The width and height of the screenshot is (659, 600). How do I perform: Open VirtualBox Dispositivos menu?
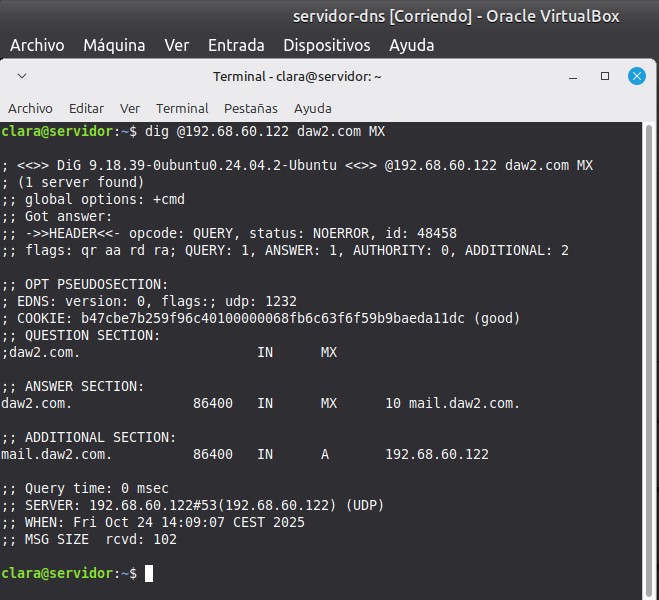pyautogui.click(x=326, y=45)
